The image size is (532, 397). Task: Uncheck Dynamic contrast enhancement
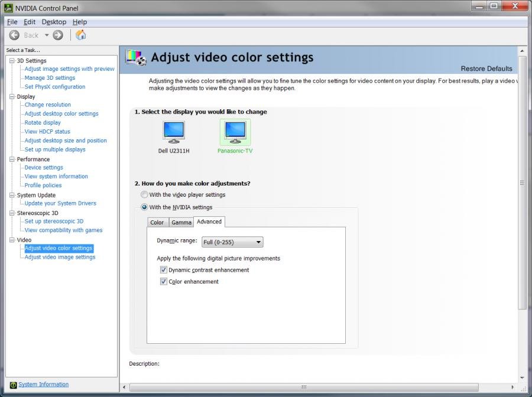(164, 270)
